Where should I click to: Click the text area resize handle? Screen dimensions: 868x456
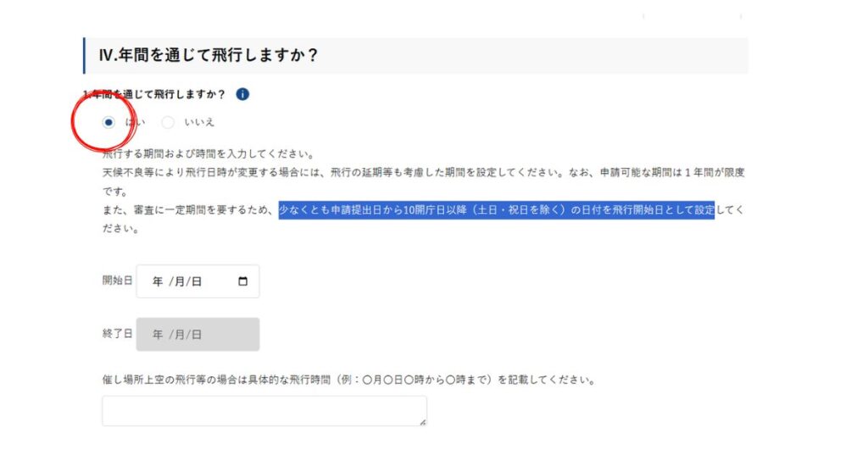point(422,421)
